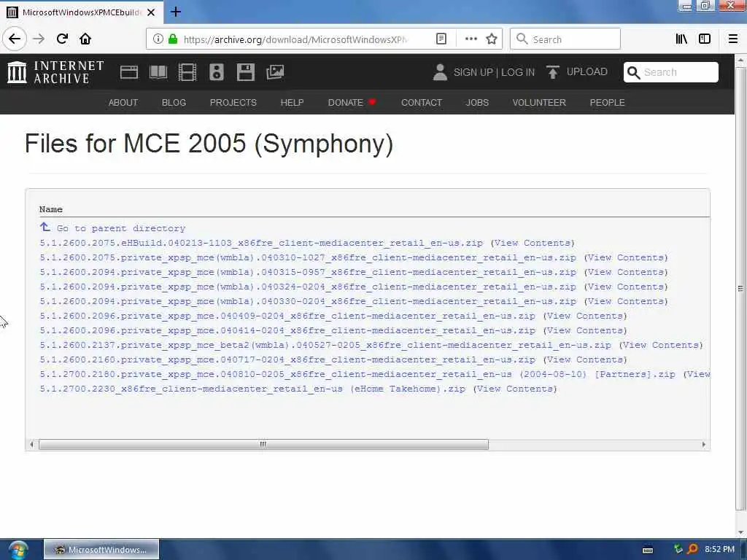Download the eHBuild.040213-1103 zip file

pos(261,243)
